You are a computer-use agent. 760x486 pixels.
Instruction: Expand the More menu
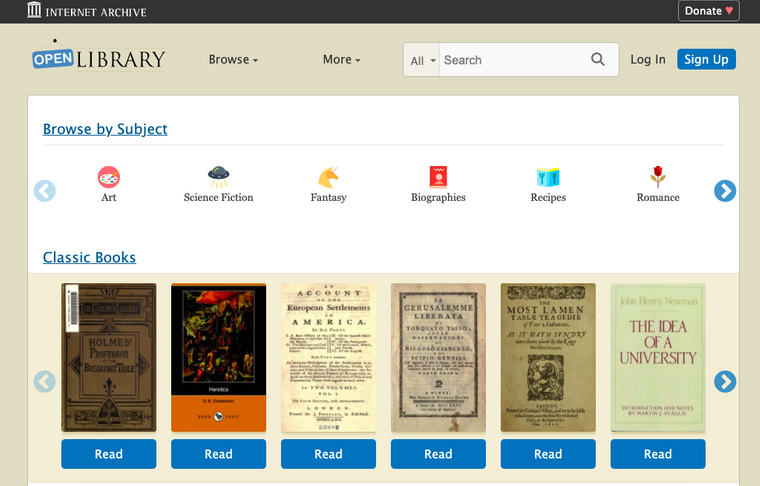[342, 60]
